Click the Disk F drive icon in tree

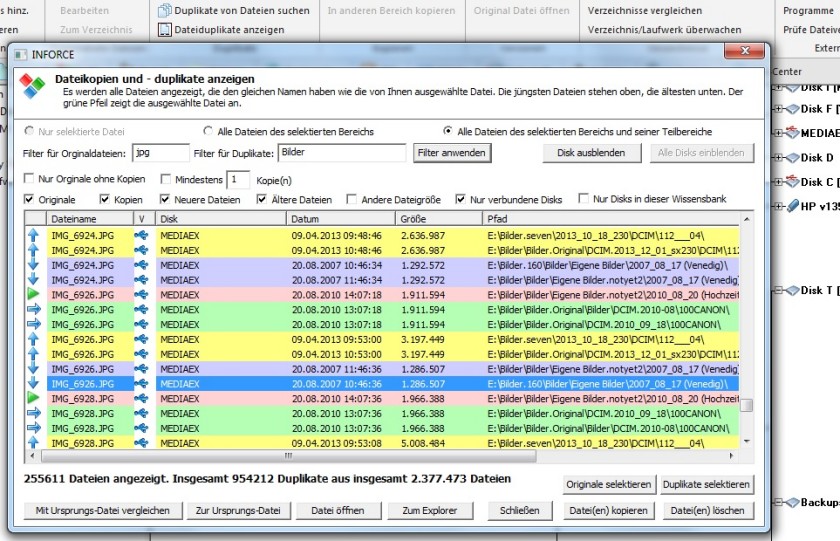792,109
